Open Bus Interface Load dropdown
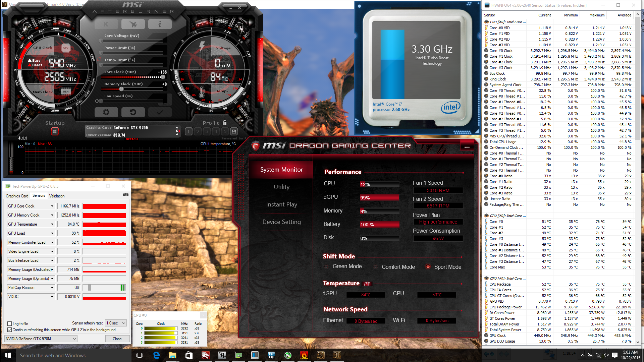The width and height of the screenshot is (644, 362). click(x=52, y=260)
